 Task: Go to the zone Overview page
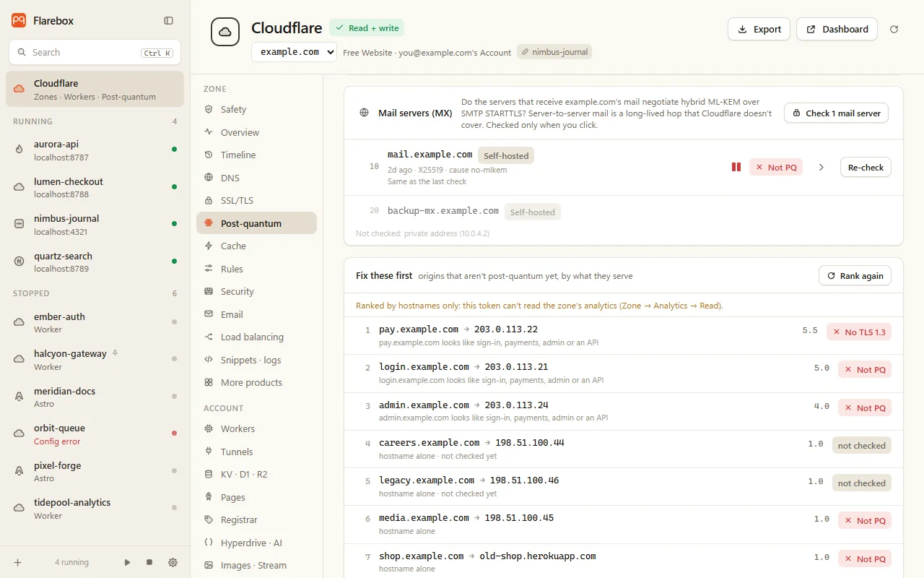click(x=256, y=132)
